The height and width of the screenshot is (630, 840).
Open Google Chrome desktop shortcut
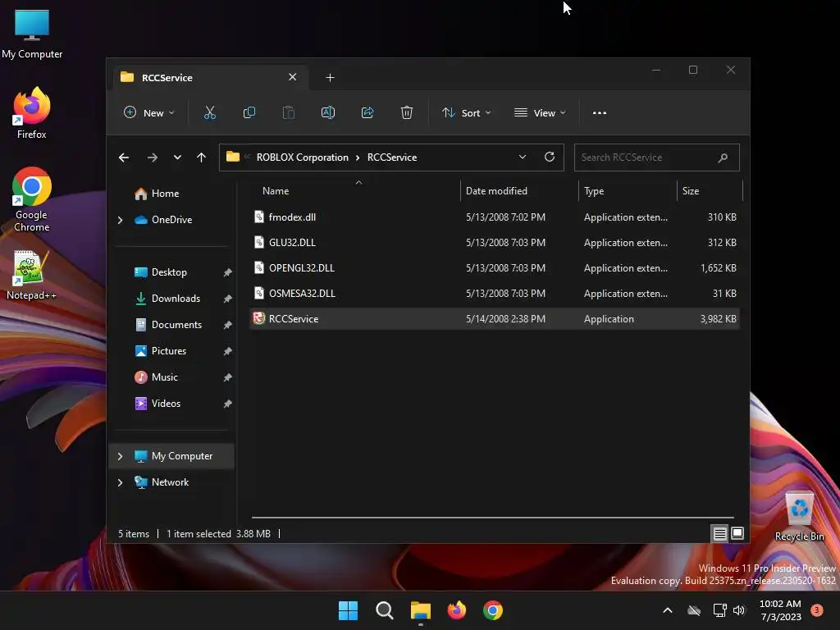[x=32, y=199]
